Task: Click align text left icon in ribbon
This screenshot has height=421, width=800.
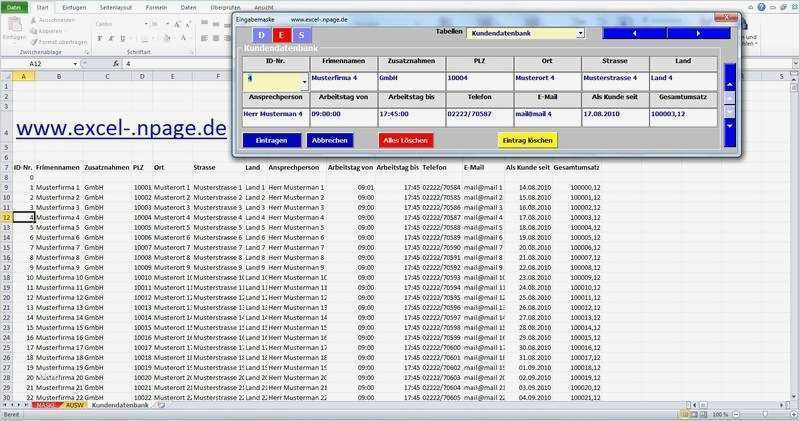Action: pyautogui.click(x=204, y=38)
